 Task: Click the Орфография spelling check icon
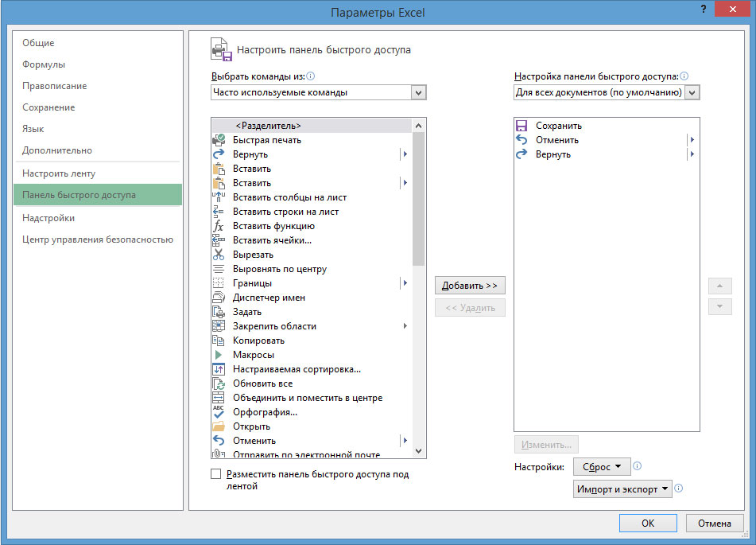tap(219, 412)
